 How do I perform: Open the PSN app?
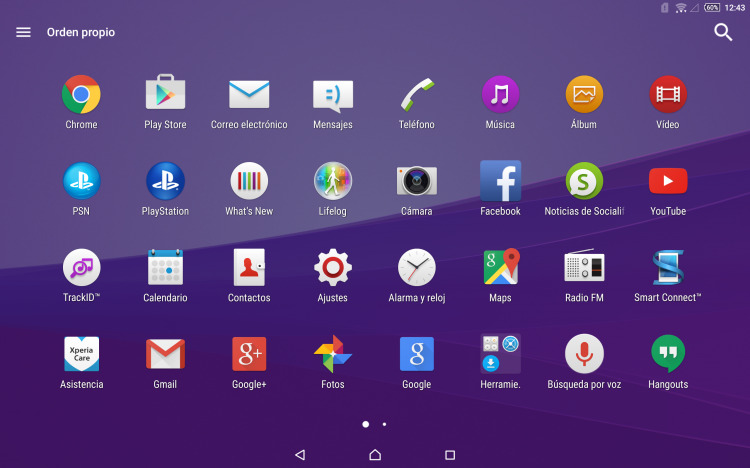81,181
